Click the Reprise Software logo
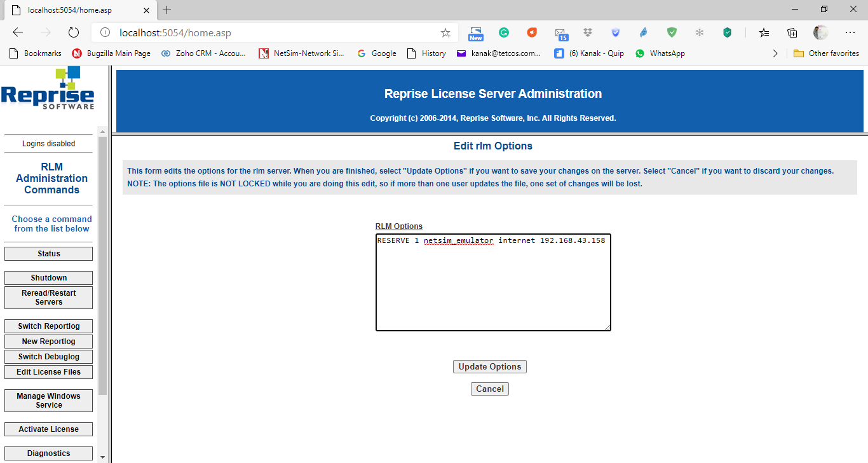868x463 pixels. coord(48,88)
